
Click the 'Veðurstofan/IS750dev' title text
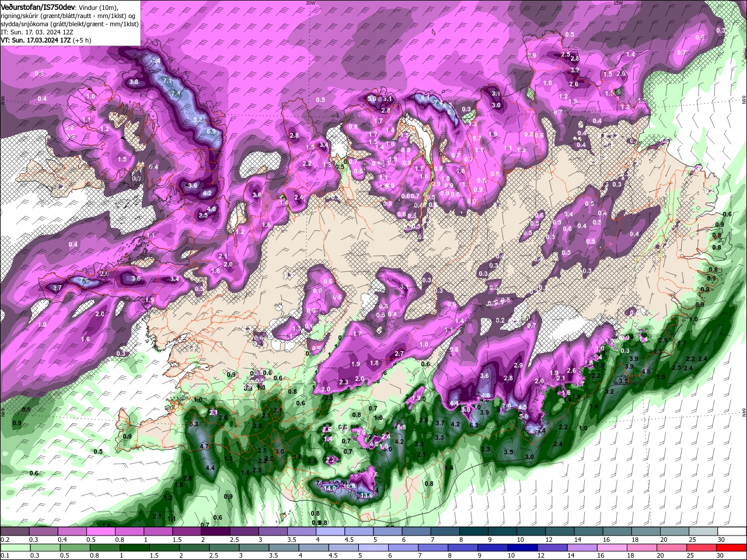click(38, 7)
